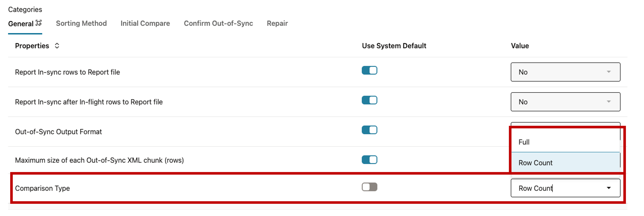The image size is (644, 216).
Task: Enable system default for Comparison Type
Action: click(369, 187)
